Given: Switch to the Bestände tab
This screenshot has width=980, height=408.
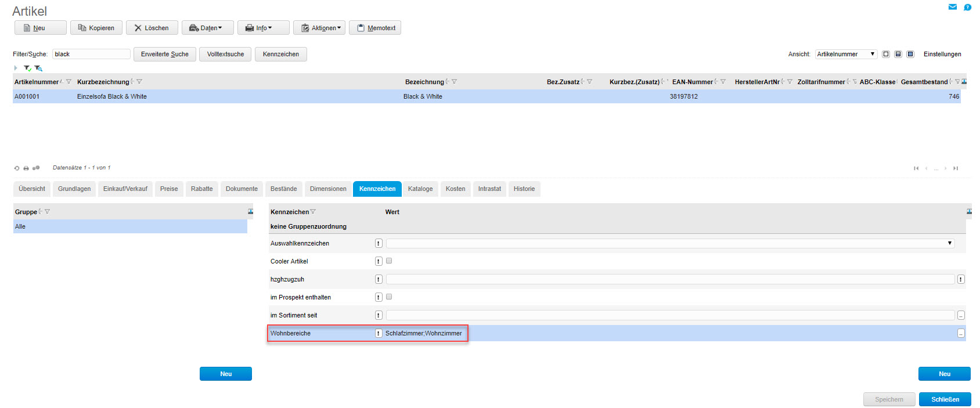Looking at the screenshot, I should (283, 189).
